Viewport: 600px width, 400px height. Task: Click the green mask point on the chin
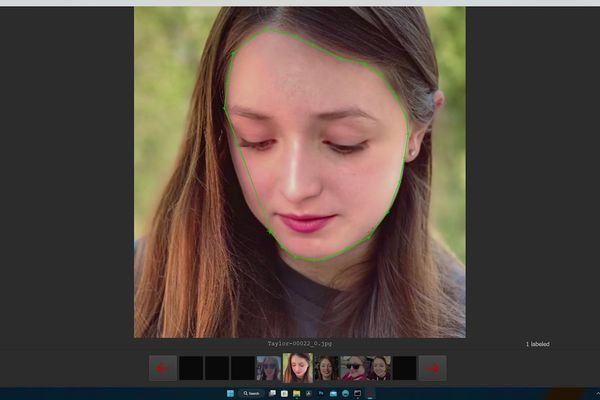318,260
